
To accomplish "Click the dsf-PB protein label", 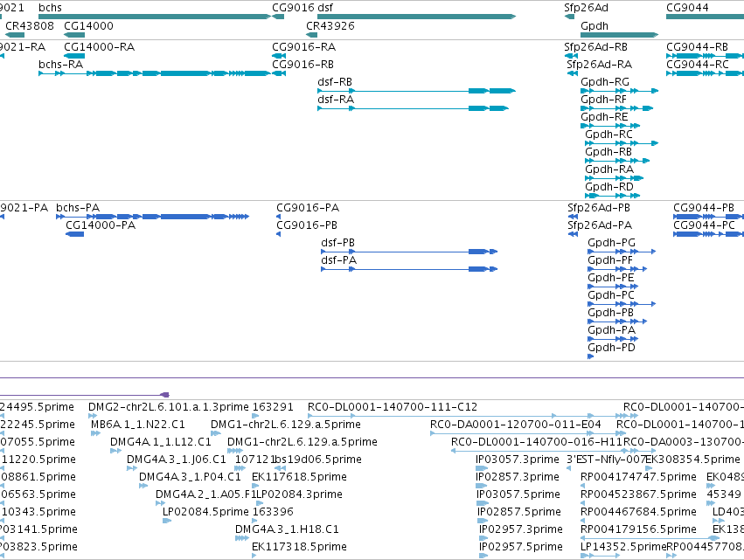I will pyautogui.click(x=337, y=243).
